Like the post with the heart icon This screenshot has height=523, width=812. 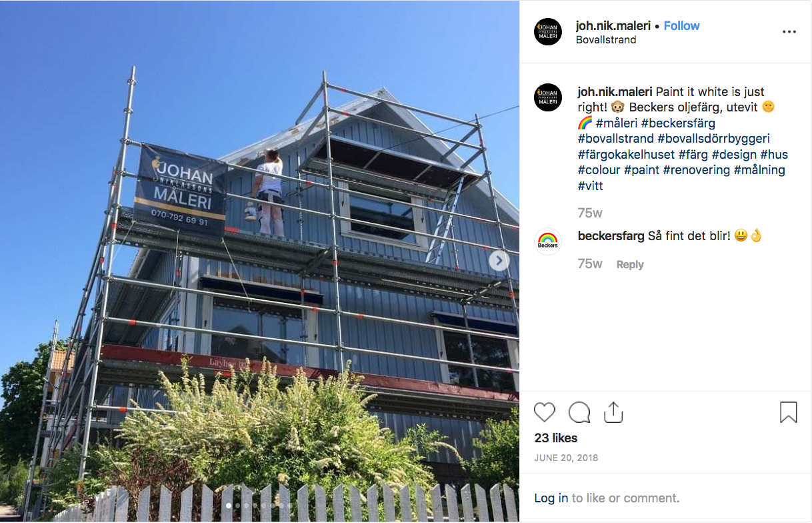point(545,412)
